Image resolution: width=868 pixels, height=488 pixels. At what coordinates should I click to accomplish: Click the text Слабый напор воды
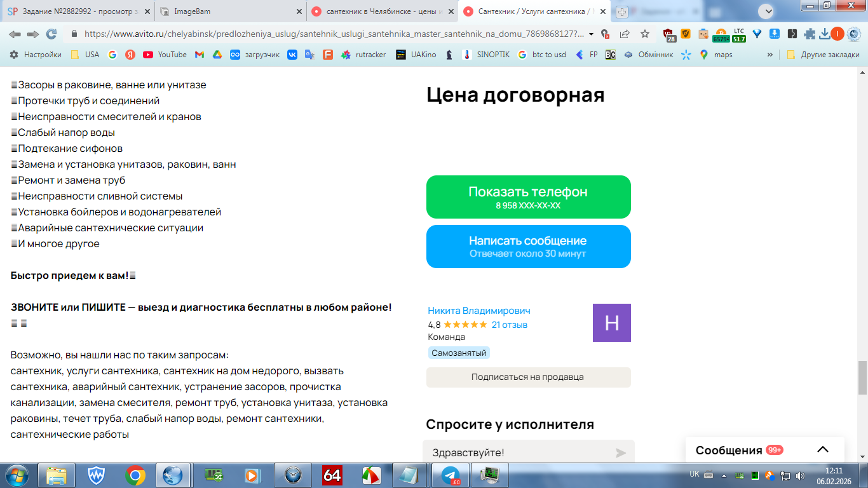(66, 133)
